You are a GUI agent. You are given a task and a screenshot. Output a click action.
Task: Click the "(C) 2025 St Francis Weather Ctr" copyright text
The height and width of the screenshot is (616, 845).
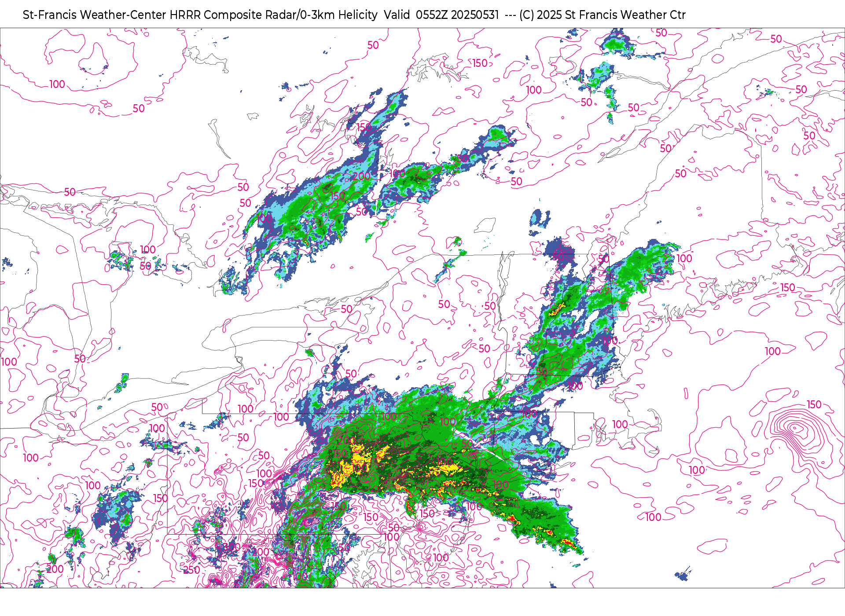pos(602,15)
